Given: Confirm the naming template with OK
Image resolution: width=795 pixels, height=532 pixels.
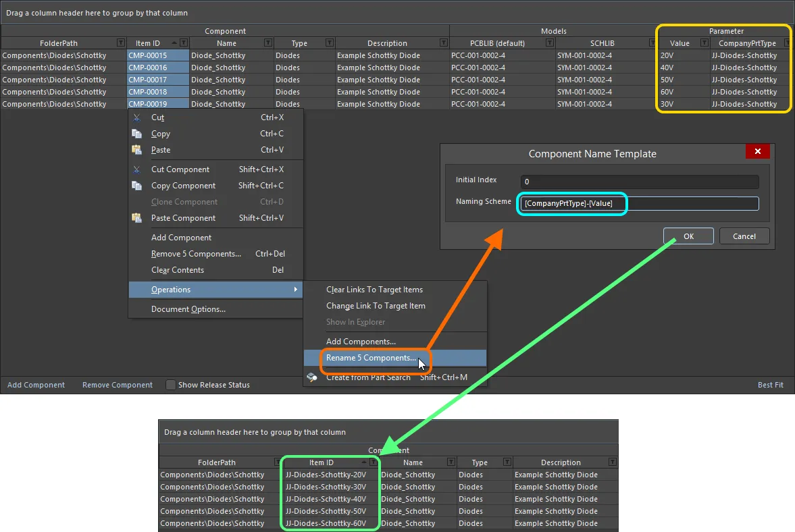Looking at the screenshot, I should (x=688, y=236).
